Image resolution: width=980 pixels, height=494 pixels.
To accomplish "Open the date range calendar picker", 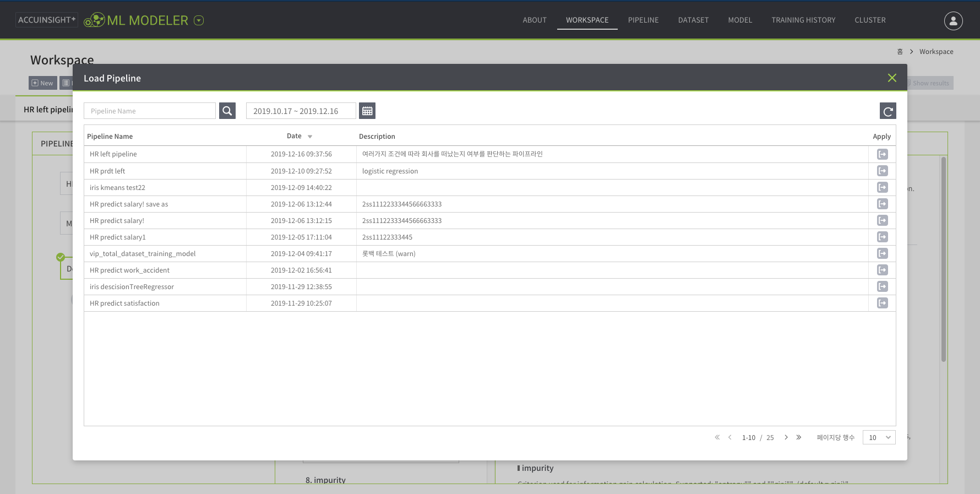I will [x=367, y=111].
